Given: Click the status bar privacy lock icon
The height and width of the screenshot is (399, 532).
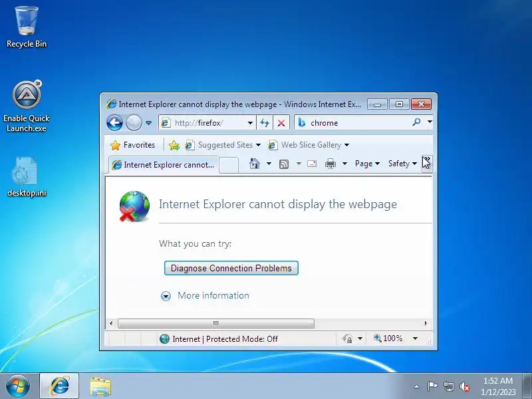Looking at the screenshot, I should (347, 338).
